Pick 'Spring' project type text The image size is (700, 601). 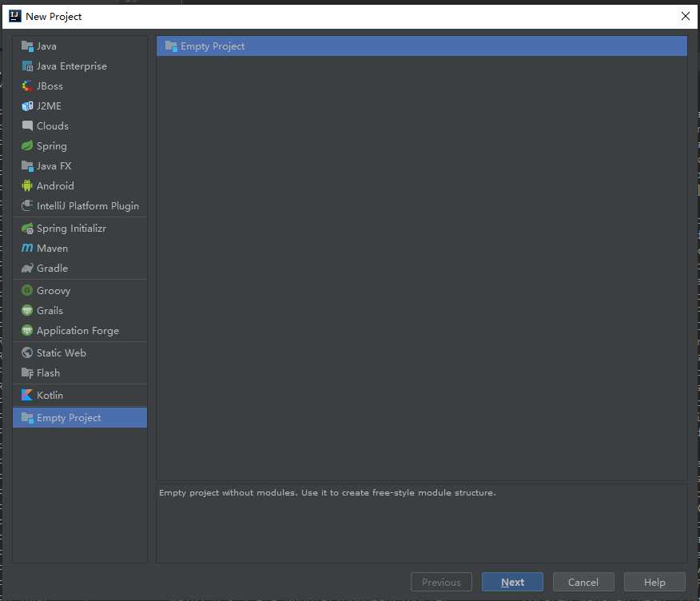[52, 146]
